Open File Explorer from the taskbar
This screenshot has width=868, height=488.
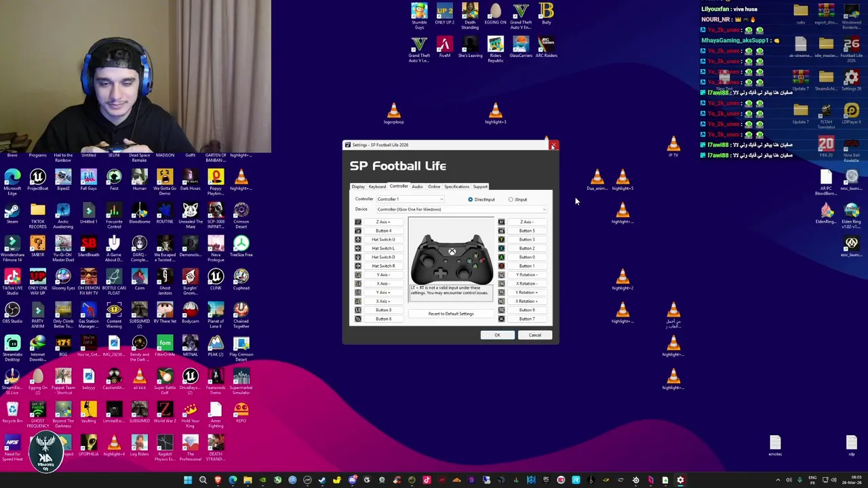pos(248,481)
